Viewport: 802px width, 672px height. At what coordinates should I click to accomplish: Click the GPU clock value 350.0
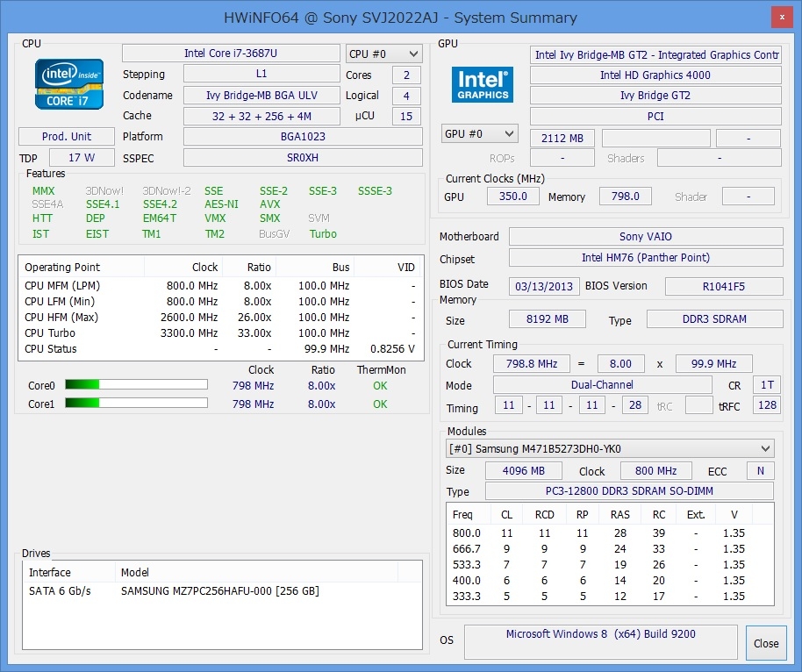tap(513, 197)
